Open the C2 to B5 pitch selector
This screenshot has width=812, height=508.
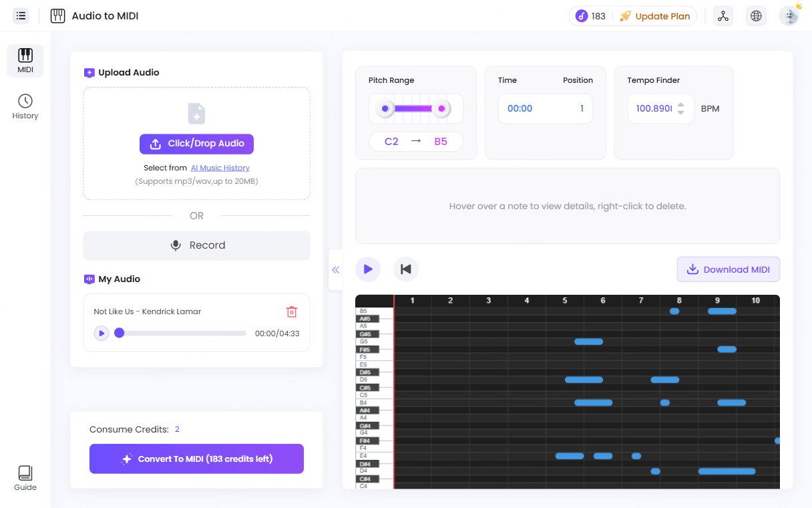click(x=416, y=141)
